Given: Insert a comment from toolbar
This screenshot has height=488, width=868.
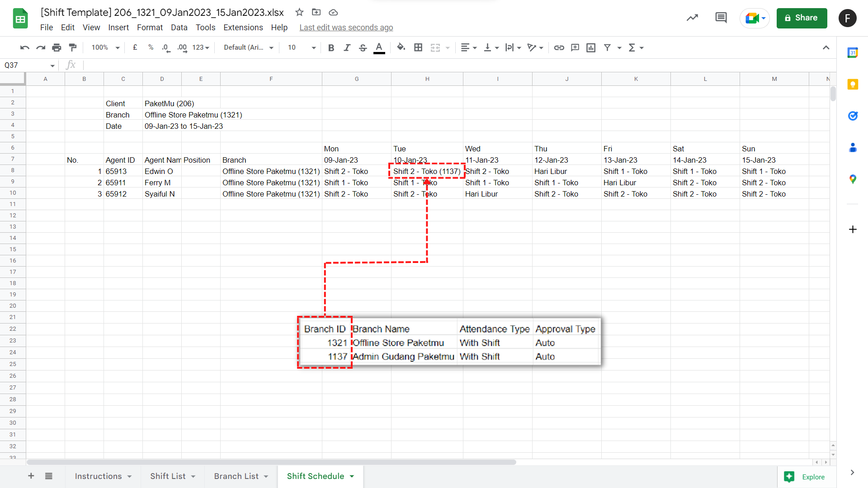Looking at the screenshot, I should [x=575, y=47].
